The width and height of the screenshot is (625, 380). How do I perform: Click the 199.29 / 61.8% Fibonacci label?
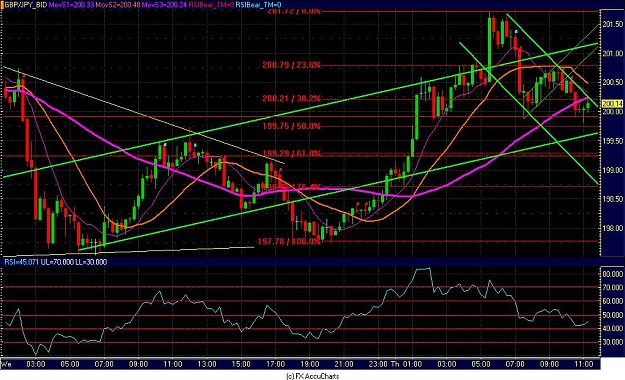[291, 153]
